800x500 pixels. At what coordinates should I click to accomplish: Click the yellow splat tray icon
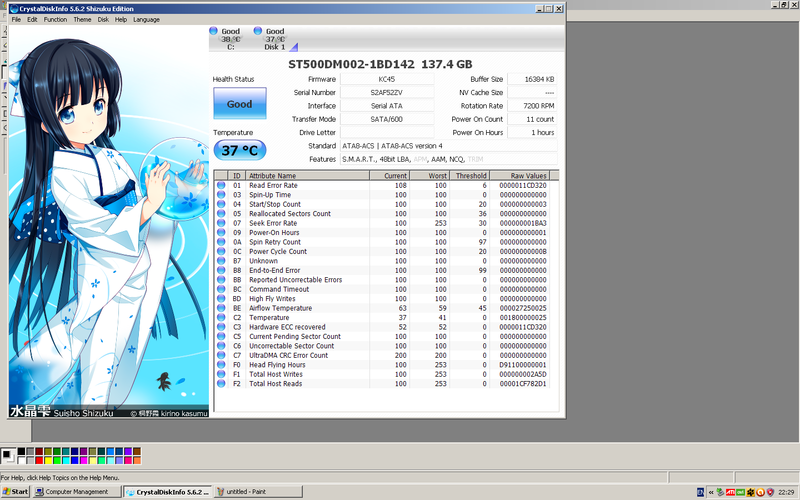click(751, 492)
